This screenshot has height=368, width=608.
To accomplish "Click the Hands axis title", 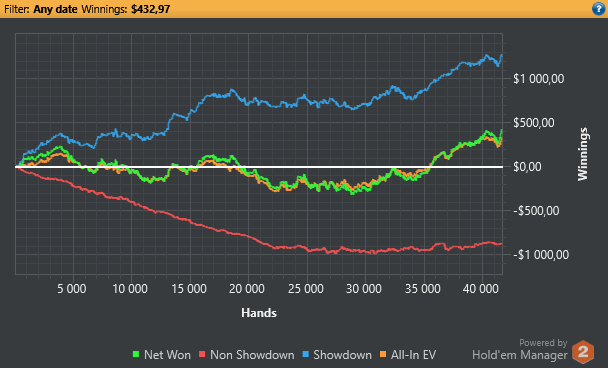I will tap(259, 313).
